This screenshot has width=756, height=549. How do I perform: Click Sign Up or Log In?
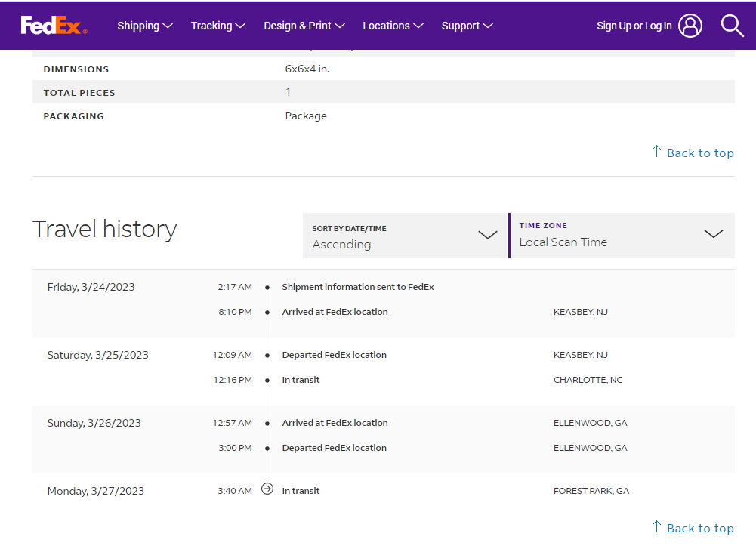click(633, 25)
